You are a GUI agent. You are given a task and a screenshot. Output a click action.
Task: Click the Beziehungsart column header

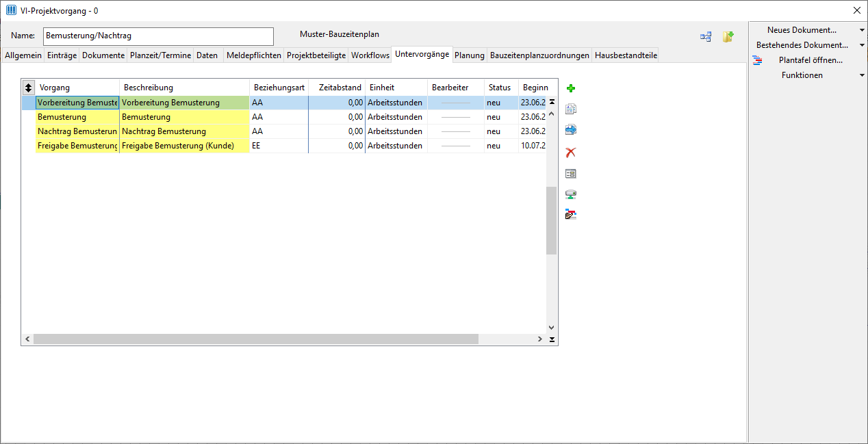coord(279,88)
